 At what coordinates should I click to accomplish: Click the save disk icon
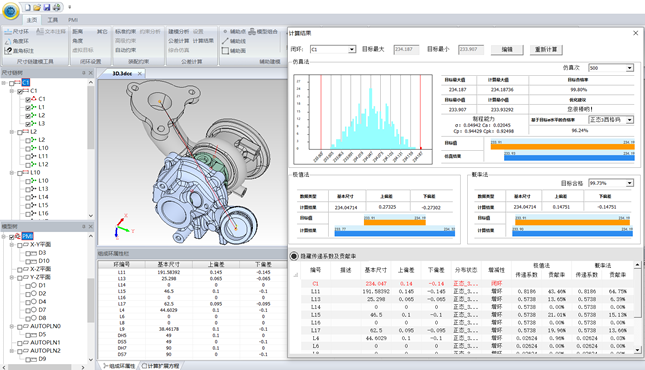(x=47, y=7)
